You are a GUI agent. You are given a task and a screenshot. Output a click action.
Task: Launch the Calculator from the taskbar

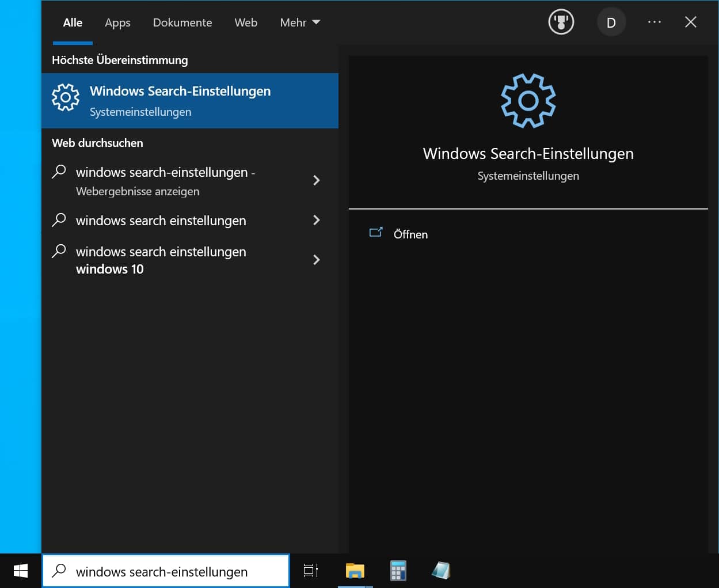tap(398, 571)
